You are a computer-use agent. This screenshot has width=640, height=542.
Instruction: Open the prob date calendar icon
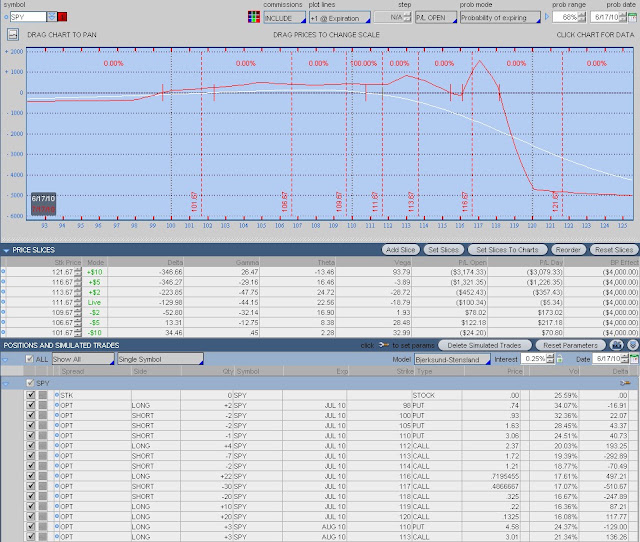pos(632,17)
